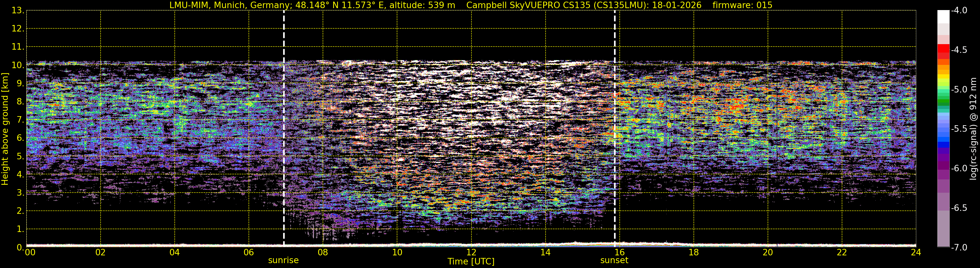
Task: Click the time axis tick '06'
Action: click(249, 252)
